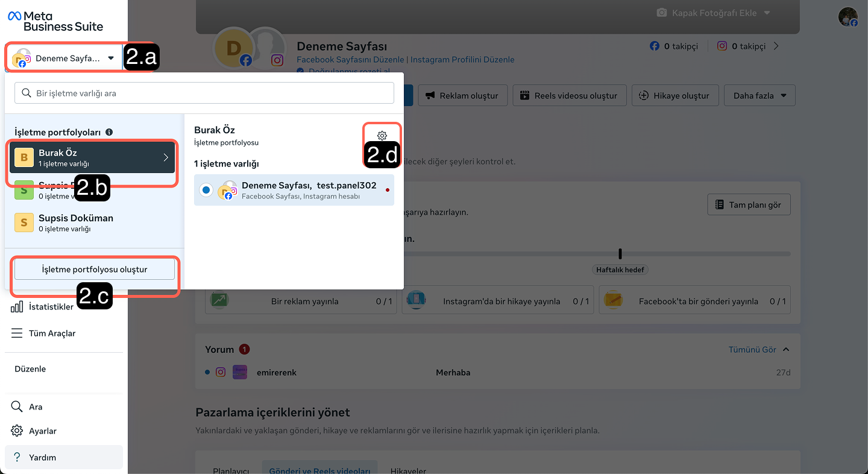Click the Tam planı gör button
The height and width of the screenshot is (474, 868).
[x=748, y=204]
